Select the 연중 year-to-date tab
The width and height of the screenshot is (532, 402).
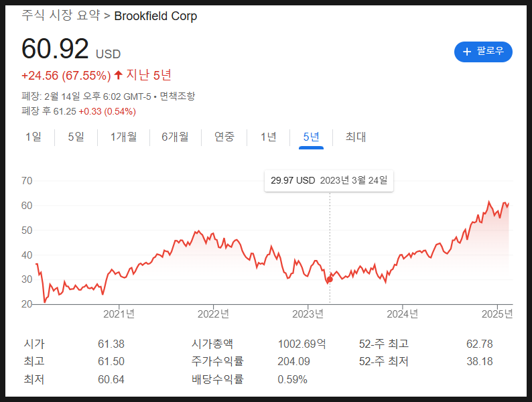point(224,137)
